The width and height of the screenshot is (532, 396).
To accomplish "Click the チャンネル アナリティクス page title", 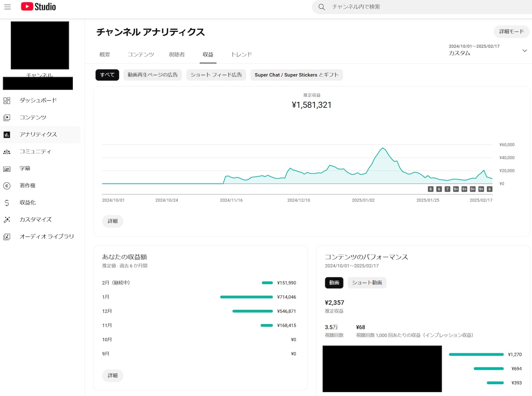I will [x=150, y=32].
